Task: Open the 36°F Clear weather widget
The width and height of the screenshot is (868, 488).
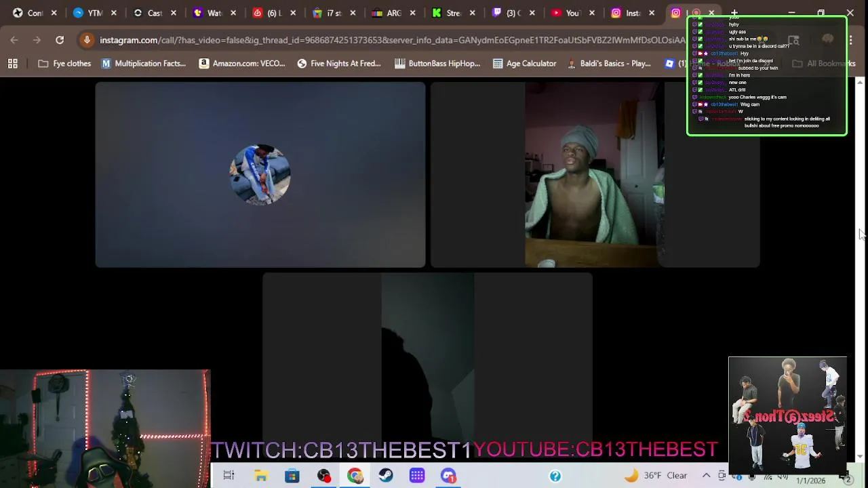Action: pos(656,475)
